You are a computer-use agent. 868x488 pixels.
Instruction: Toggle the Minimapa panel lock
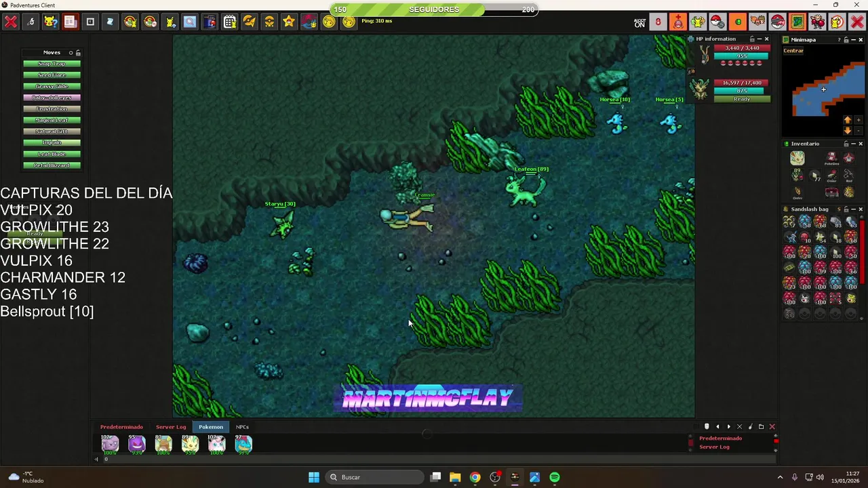tap(846, 40)
